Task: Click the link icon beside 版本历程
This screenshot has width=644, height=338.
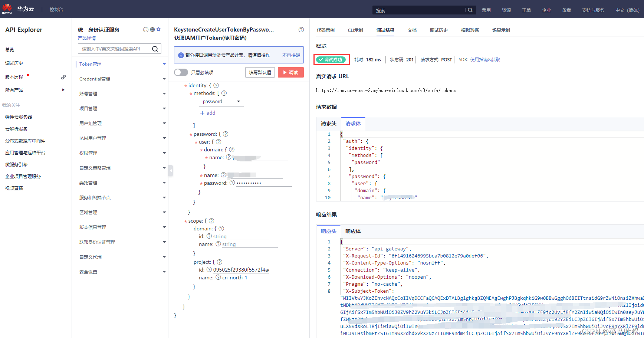Action: [x=63, y=77]
